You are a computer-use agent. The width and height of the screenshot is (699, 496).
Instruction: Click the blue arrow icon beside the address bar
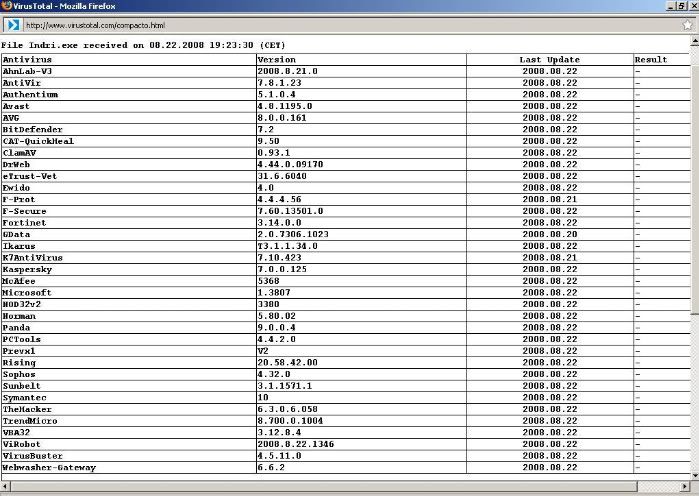13,25
